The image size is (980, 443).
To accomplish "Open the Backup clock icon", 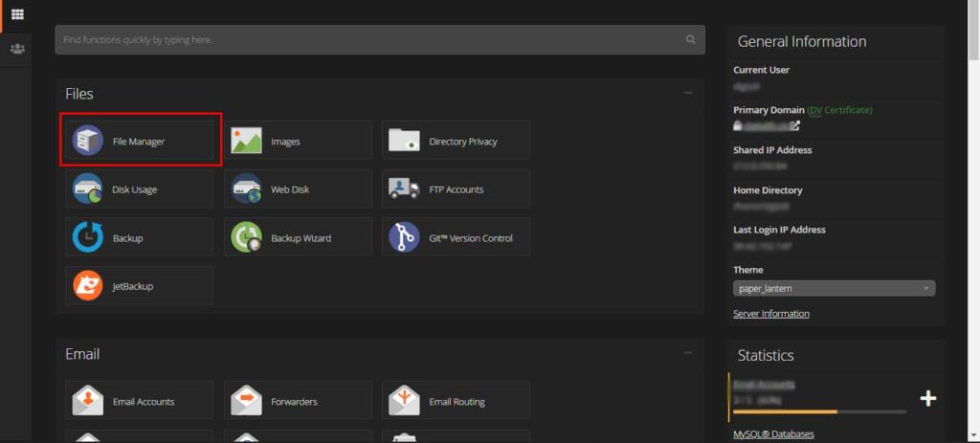I will point(87,237).
